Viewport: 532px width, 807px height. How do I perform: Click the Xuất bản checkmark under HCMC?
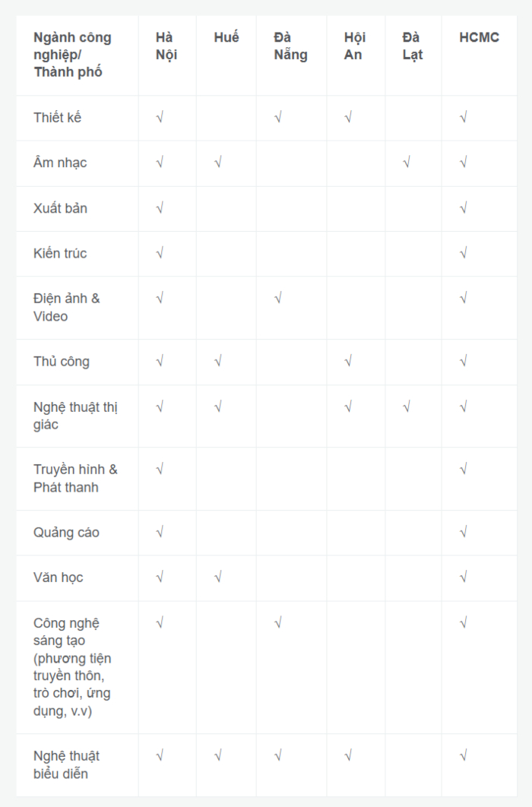tap(464, 208)
